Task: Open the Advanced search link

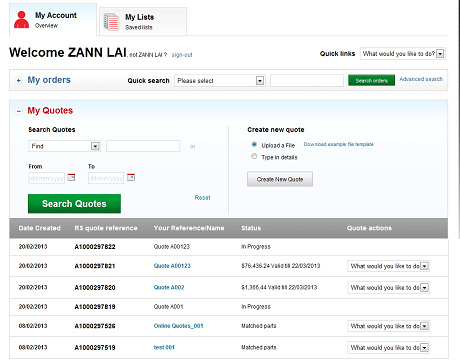Action: (x=421, y=79)
